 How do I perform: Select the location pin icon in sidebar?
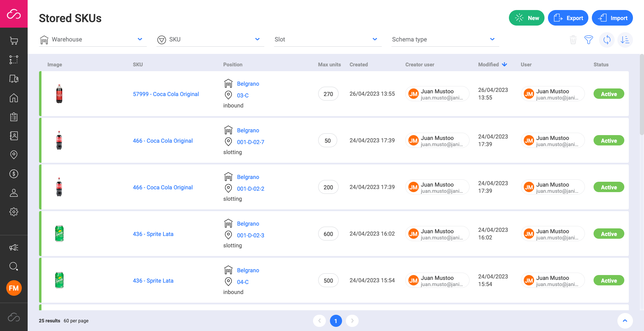pyautogui.click(x=14, y=154)
